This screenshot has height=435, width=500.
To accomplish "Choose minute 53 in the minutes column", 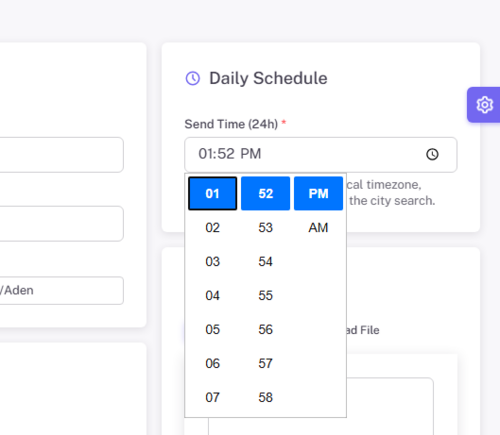I will click(x=265, y=228).
